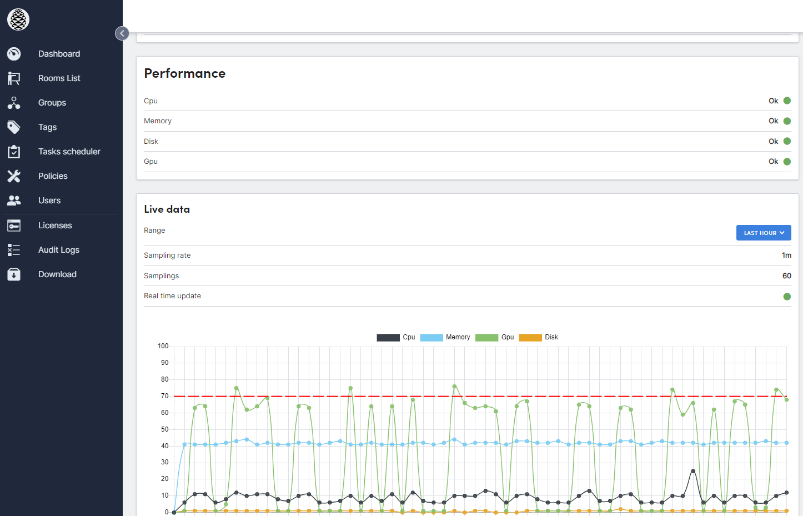Click the Cpu Ok green status dot
Viewport: 803px width, 516px height.
click(787, 101)
